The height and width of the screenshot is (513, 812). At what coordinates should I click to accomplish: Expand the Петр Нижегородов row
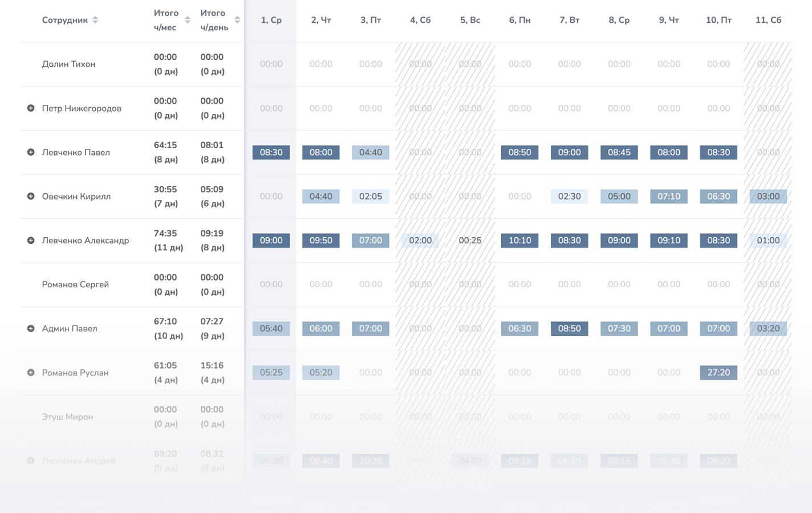[31, 108]
